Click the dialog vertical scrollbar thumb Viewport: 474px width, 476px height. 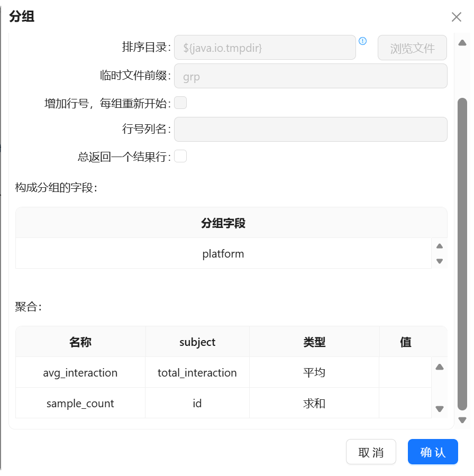tap(462, 254)
